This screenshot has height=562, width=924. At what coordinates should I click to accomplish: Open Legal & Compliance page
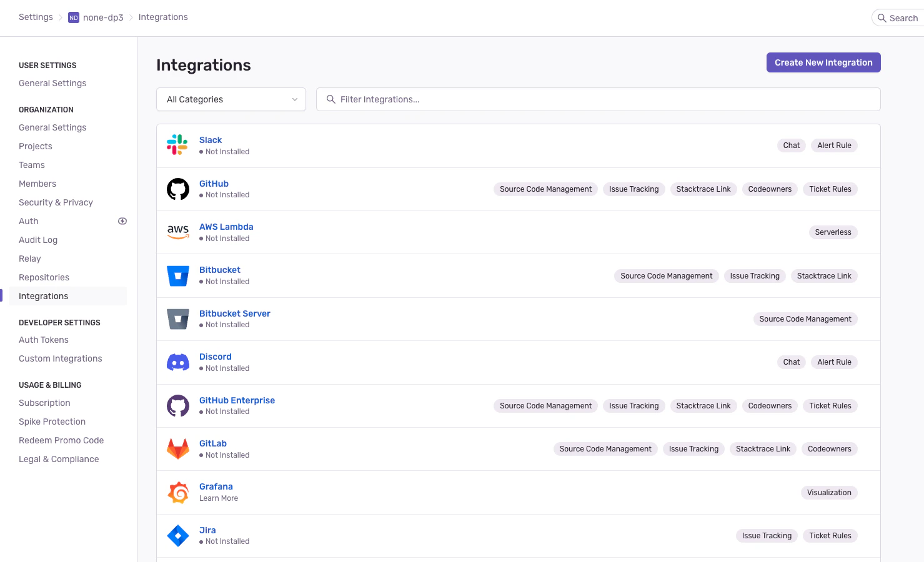(59, 459)
